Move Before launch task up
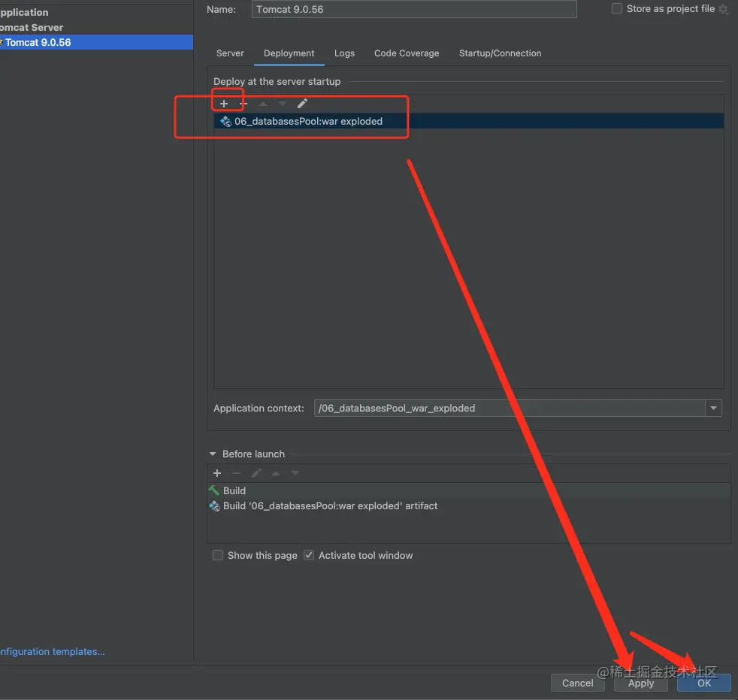Viewport: 738px width, 700px height. (276, 473)
